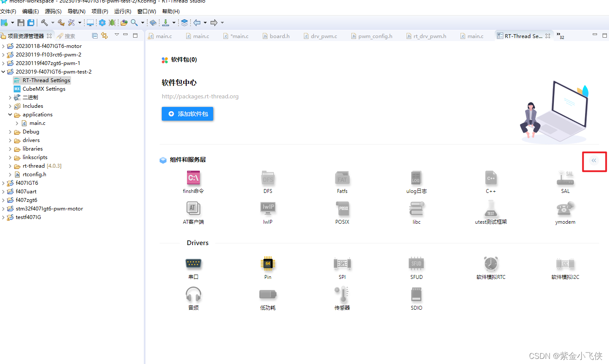Enable the lwIP component

[x=268, y=213]
